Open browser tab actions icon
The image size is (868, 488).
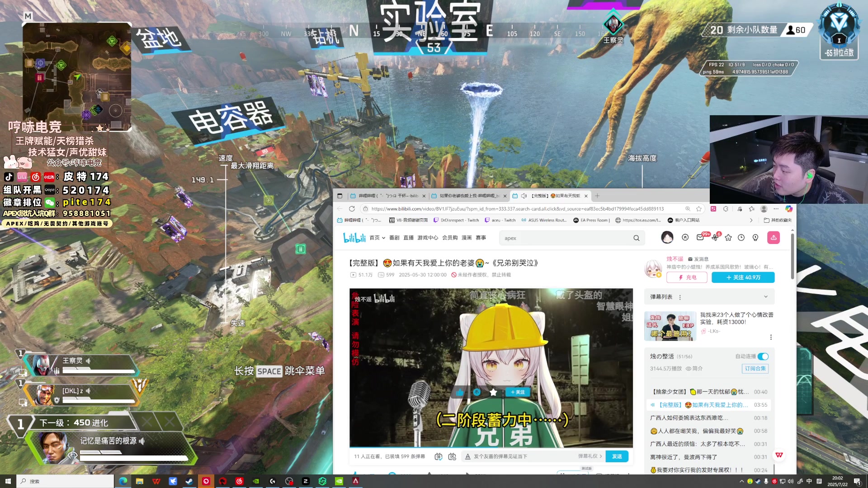coord(340,196)
